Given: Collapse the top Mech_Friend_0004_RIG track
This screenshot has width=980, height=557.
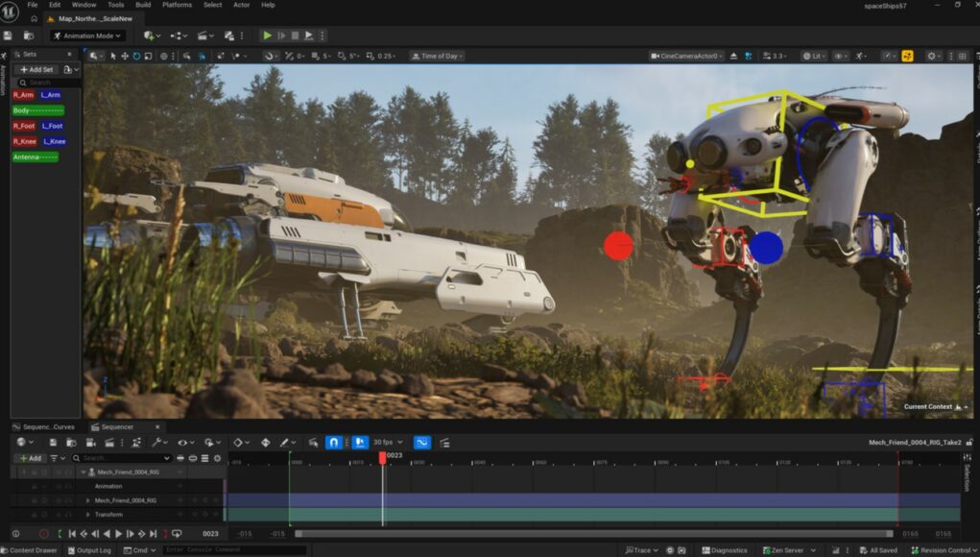Looking at the screenshot, I should [x=84, y=472].
